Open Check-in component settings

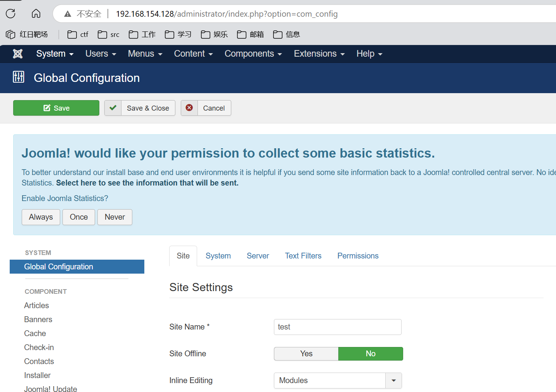coord(39,347)
